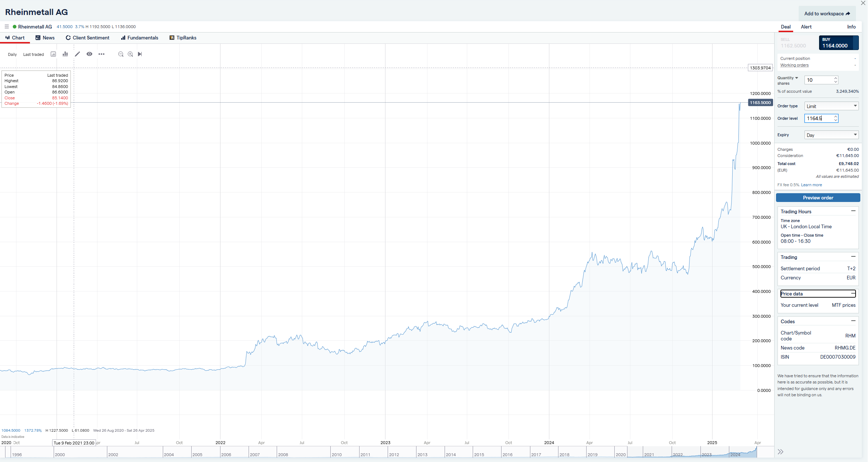Open the Client Sentiment tab
Image resolution: width=868 pixels, height=462 pixels.
click(x=88, y=38)
